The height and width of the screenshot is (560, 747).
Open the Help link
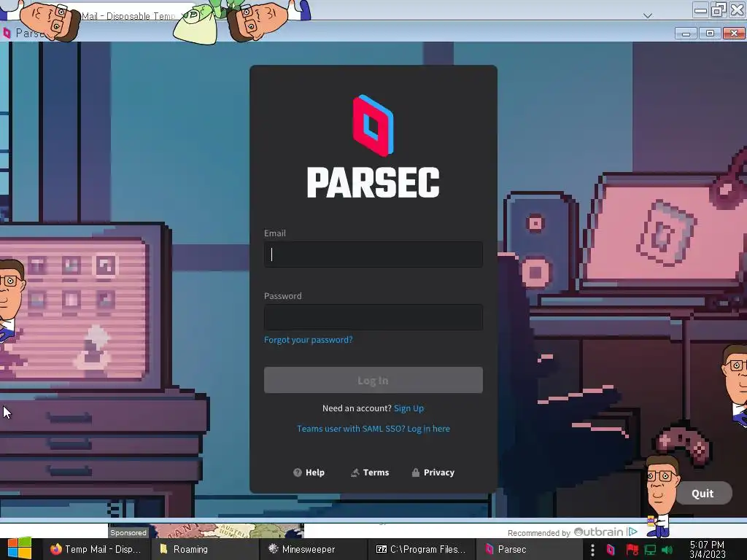click(309, 472)
